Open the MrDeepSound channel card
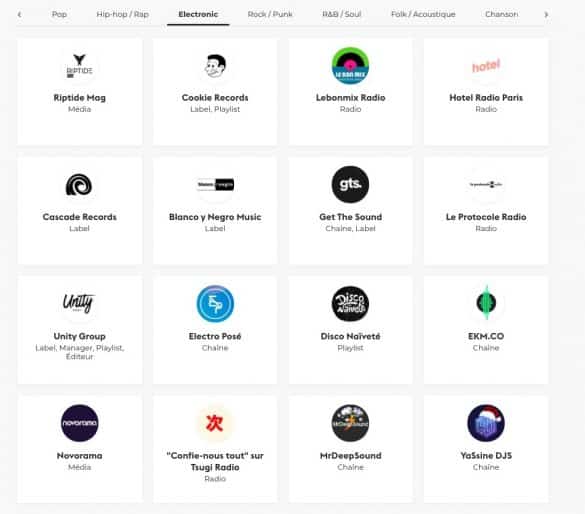 [x=350, y=449]
